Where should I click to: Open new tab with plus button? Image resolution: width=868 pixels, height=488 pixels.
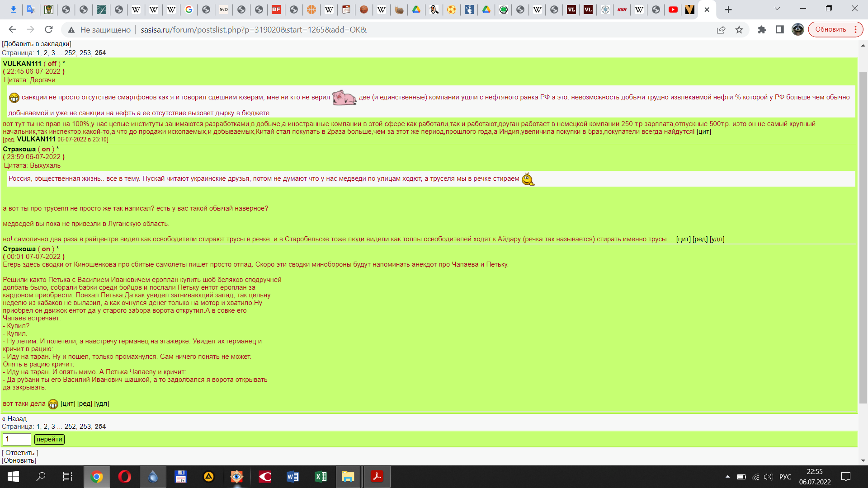pos(728,9)
